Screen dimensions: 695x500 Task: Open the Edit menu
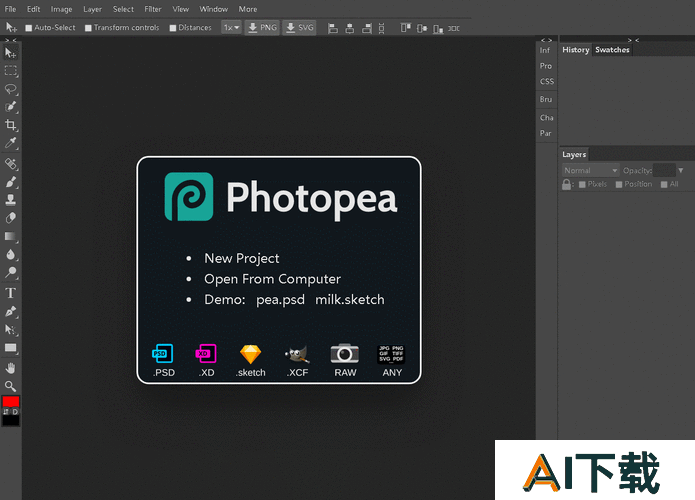[x=34, y=9]
